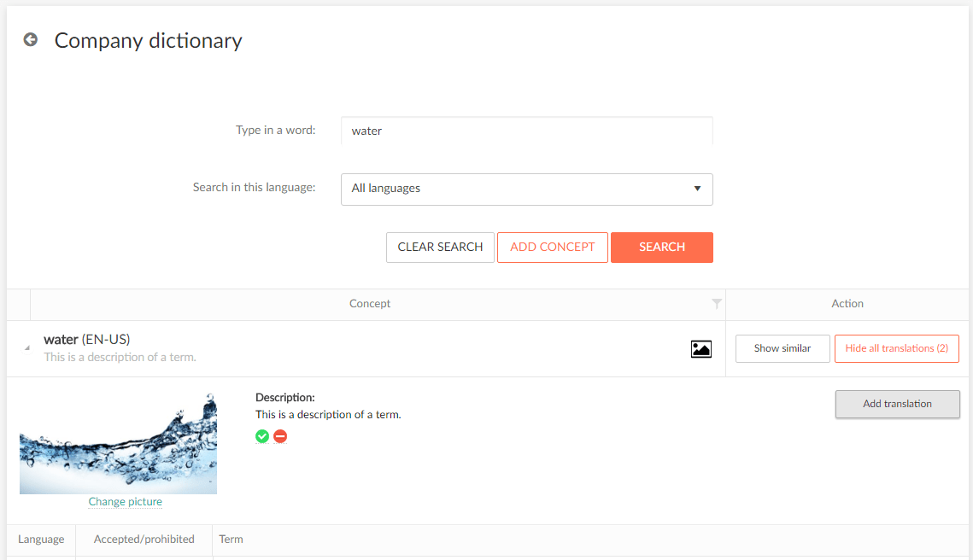Hide all translations (2)
The height and width of the screenshot is (560, 973).
[897, 348]
